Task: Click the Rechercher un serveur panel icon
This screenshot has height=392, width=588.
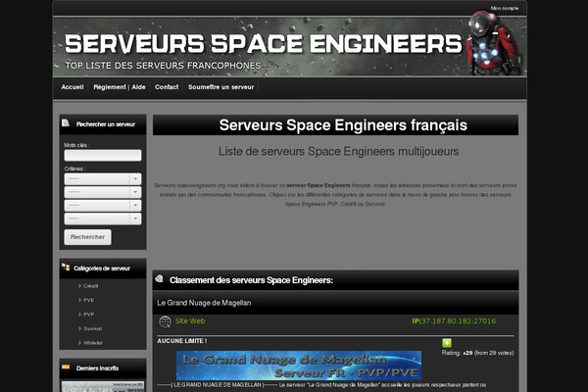Action: pyautogui.click(x=66, y=123)
